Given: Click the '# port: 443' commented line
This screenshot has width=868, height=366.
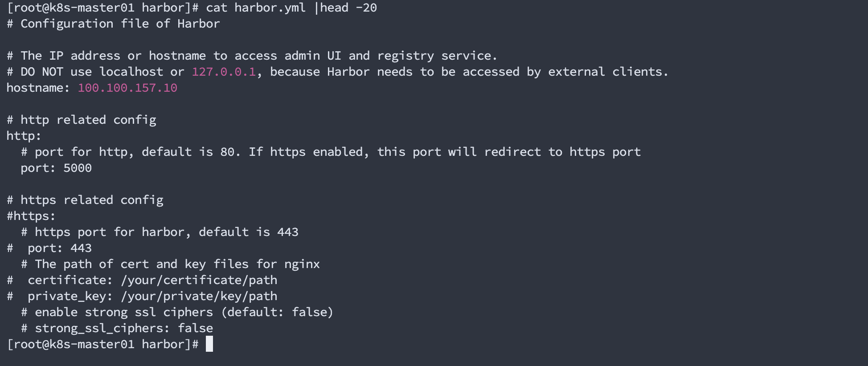Looking at the screenshot, I should click(49, 248).
